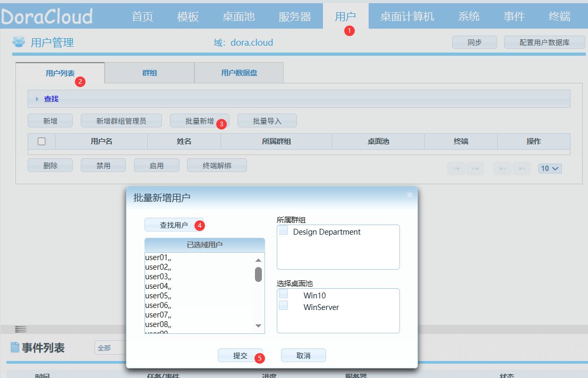Click the selected users list scrollbar thumb
This screenshot has width=588, height=378.
(x=258, y=274)
